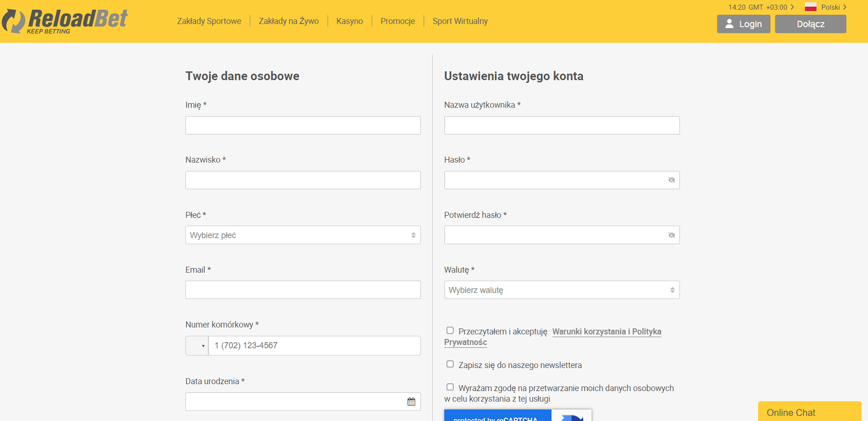Viewport: 868px width, 421px height.
Task: Open the phone country code selector
Action: [x=197, y=346]
